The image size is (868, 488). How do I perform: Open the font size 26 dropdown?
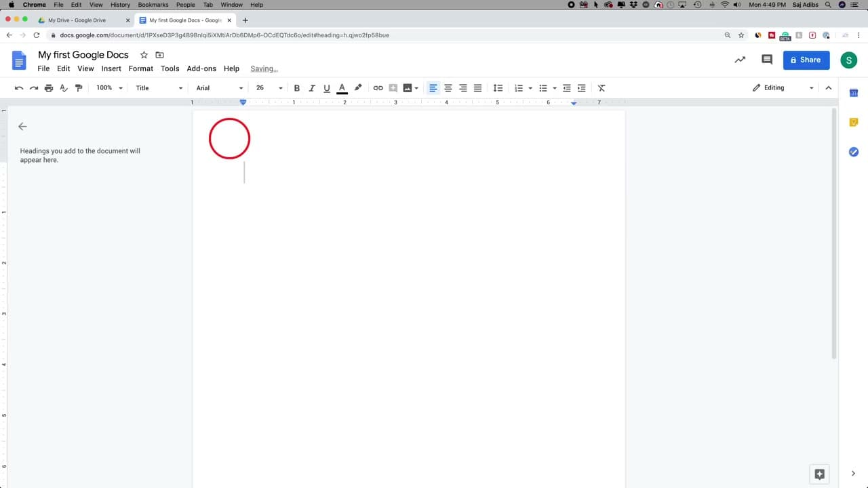(269, 88)
